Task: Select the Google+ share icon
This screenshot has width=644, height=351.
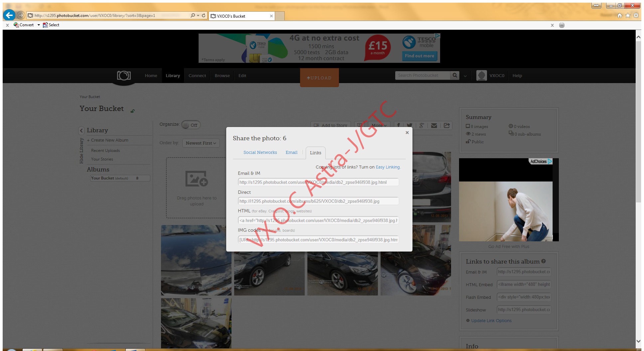Action: coord(421,125)
